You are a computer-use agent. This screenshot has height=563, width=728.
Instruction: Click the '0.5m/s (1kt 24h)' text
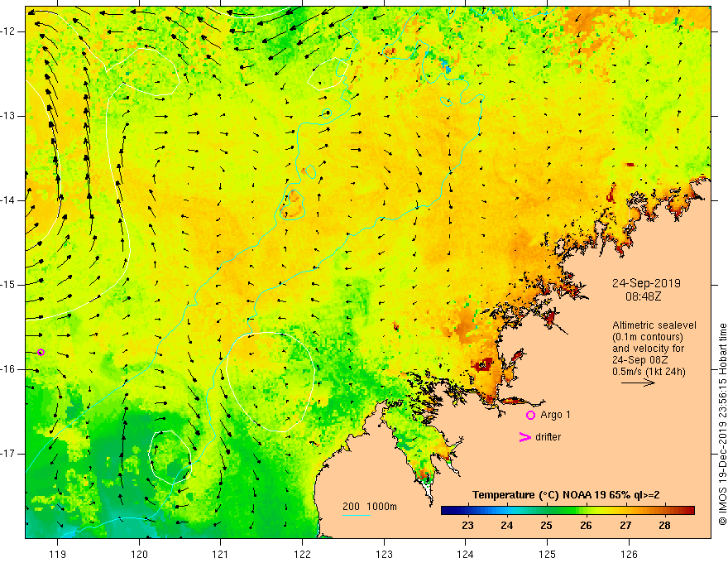(649, 371)
